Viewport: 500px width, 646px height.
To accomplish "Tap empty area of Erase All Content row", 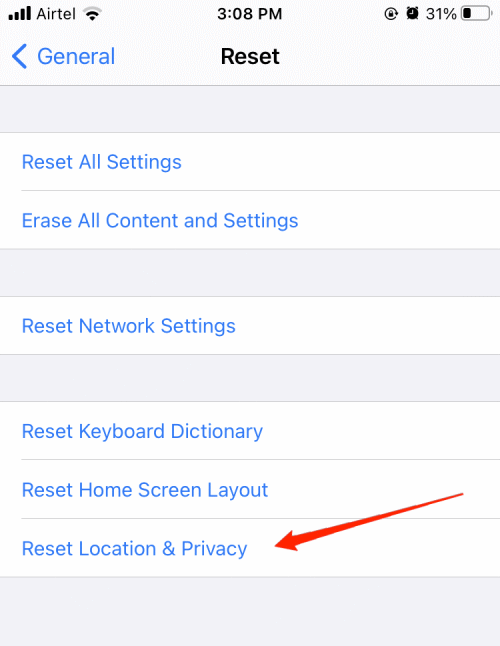I will pyautogui.click(x=400, y=220).
